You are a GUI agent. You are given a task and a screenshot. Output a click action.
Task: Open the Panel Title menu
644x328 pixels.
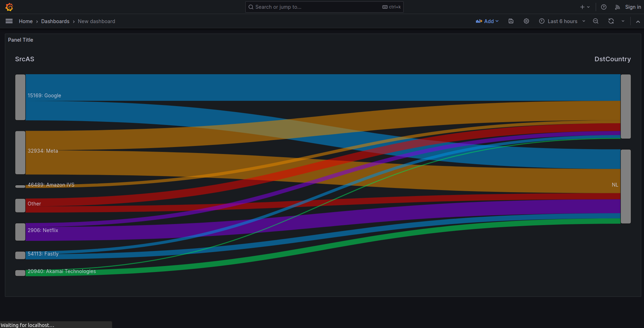point(20,40)
